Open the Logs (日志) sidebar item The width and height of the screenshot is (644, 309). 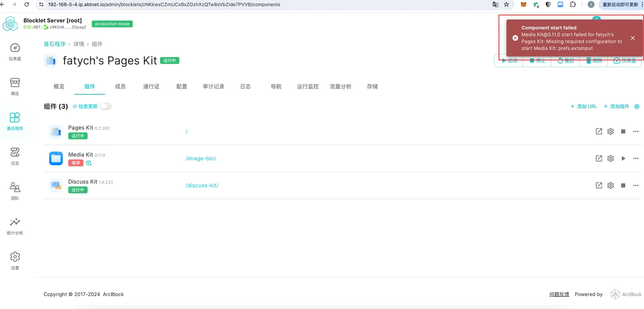[15, 157]
